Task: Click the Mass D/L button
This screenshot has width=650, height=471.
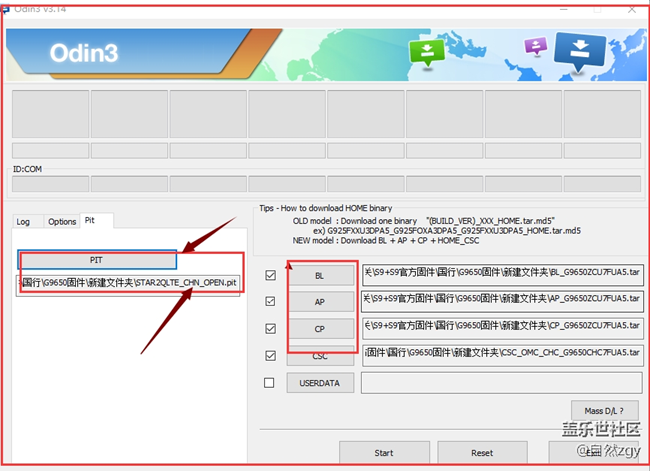Action: coord(603,411)
